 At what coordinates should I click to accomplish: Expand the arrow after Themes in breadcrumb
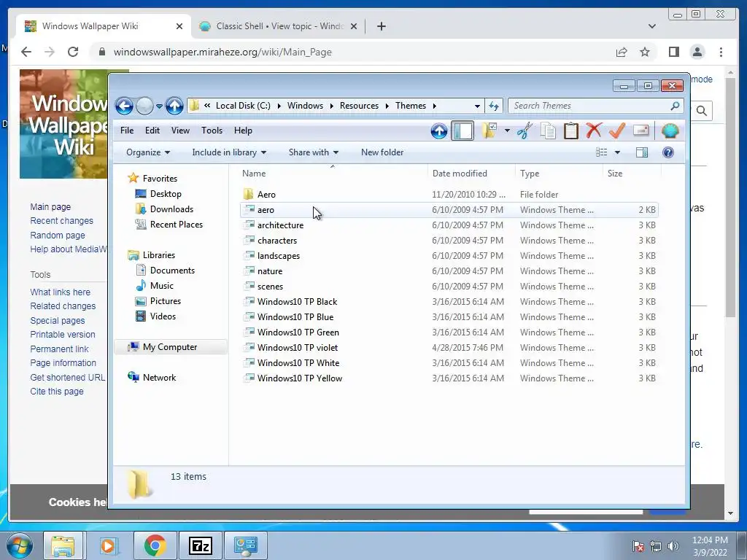point(435,106)
